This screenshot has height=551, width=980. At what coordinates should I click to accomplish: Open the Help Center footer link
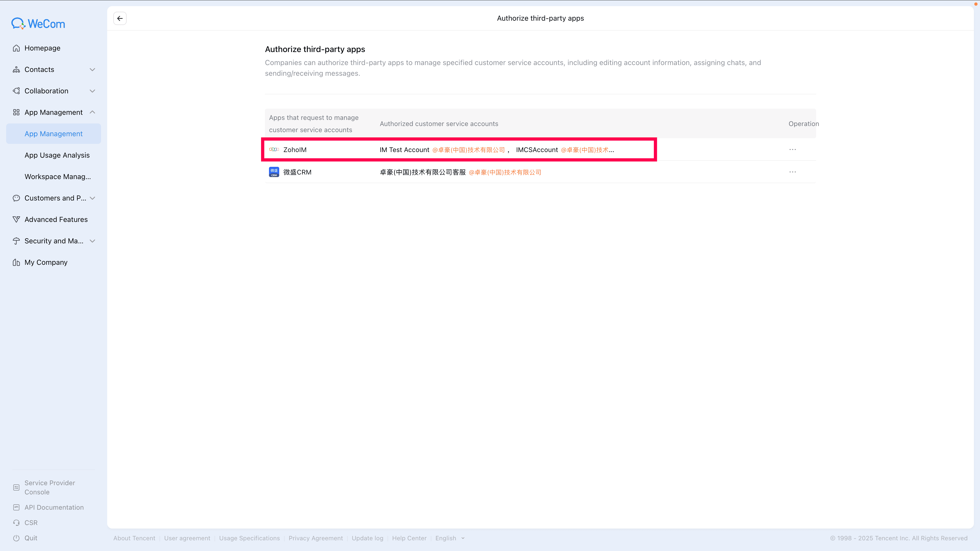point(409,538)
